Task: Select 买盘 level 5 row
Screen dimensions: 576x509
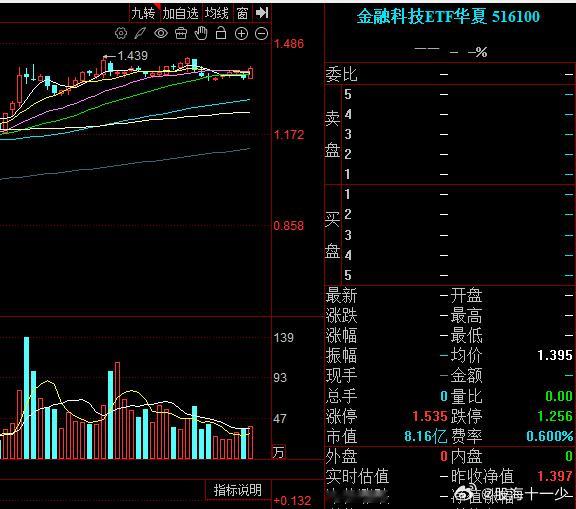Action: click(458, 275)
